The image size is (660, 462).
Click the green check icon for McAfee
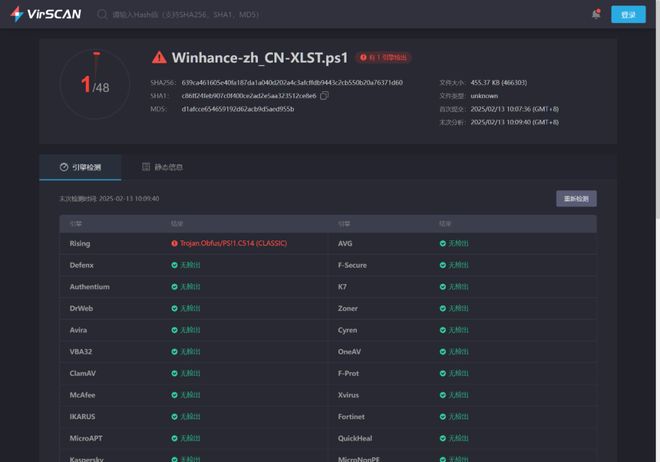tap(174, 395)
